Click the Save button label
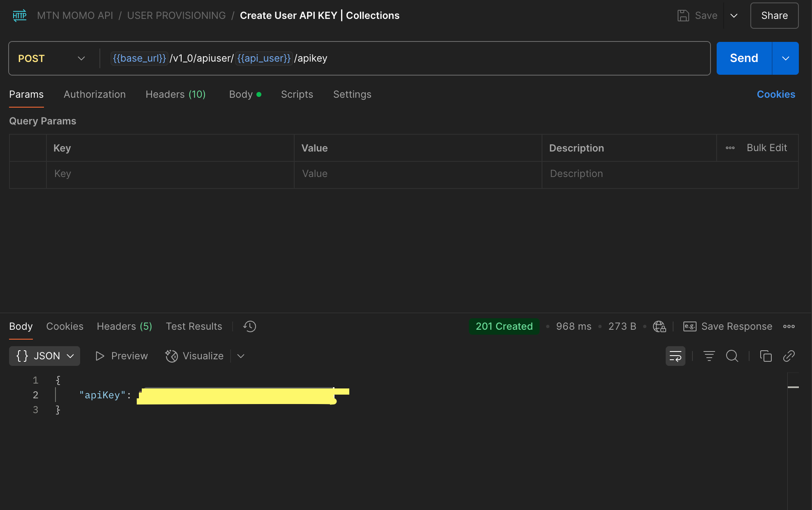 pos(706,16)
